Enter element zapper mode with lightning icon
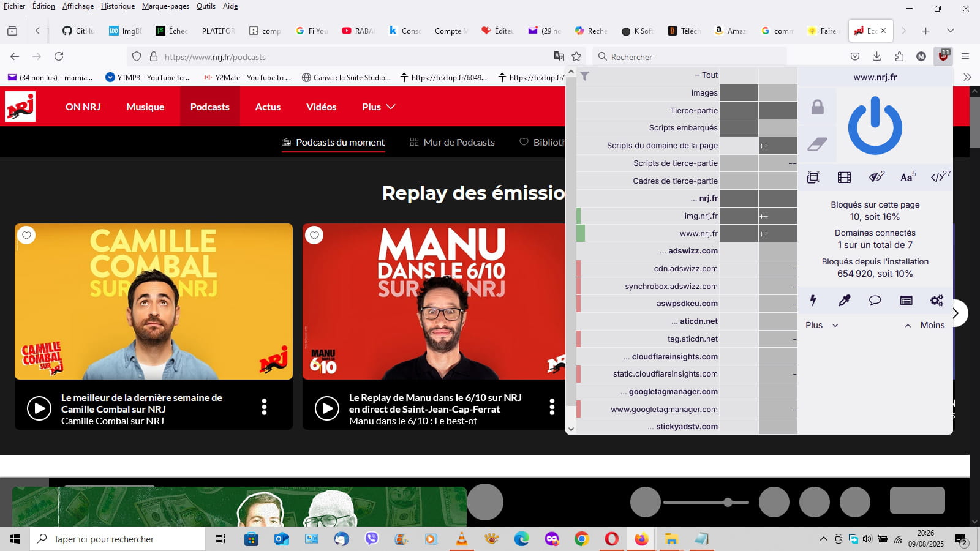This screenshot has height=551, width=980. (813, 300)
